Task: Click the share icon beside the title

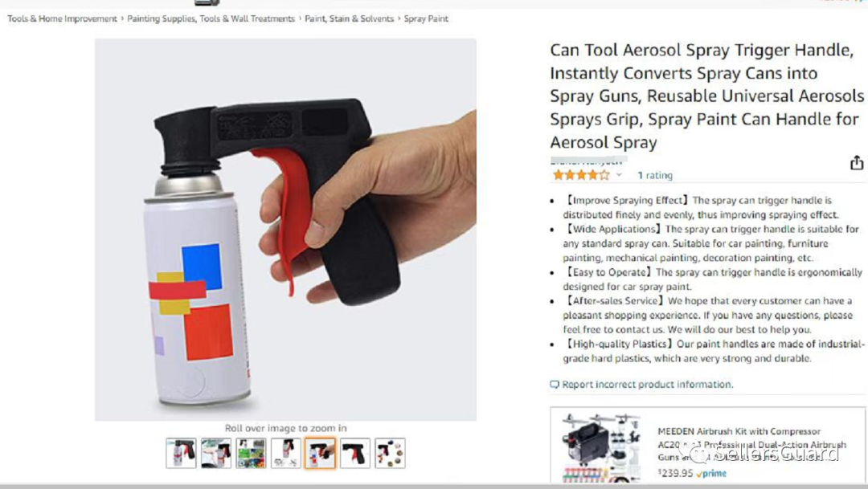Action: point(857,163)
